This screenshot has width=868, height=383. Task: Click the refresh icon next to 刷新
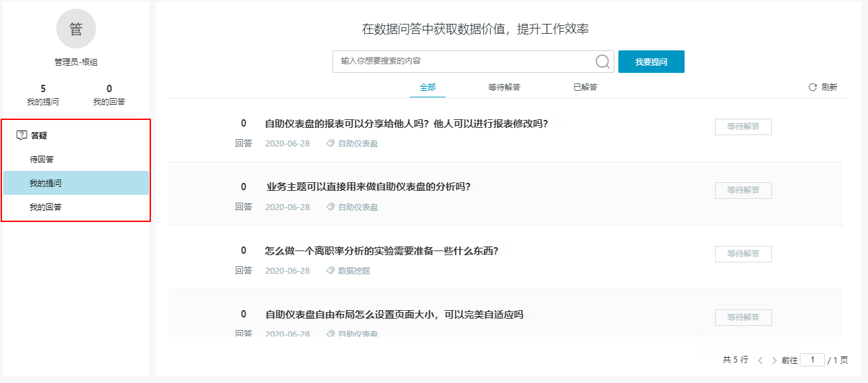[812, 87]
